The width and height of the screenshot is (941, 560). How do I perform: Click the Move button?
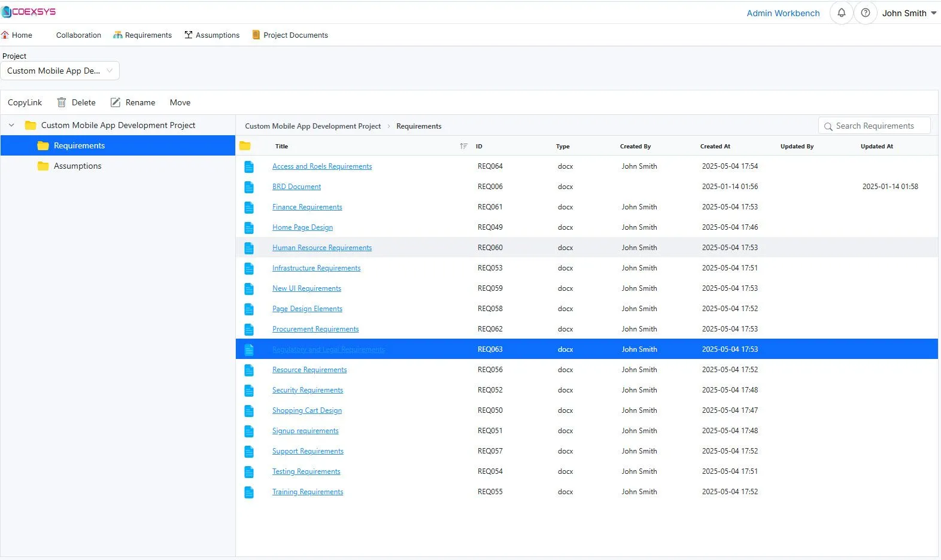(x=180, y=102)
